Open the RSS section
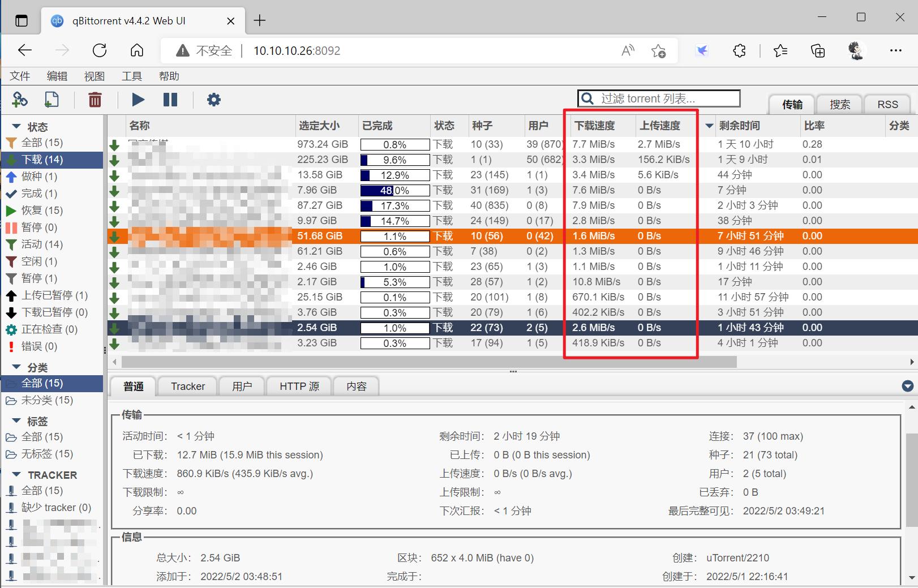The width and height of the screenshot is (918, 588). coord(887,104)
